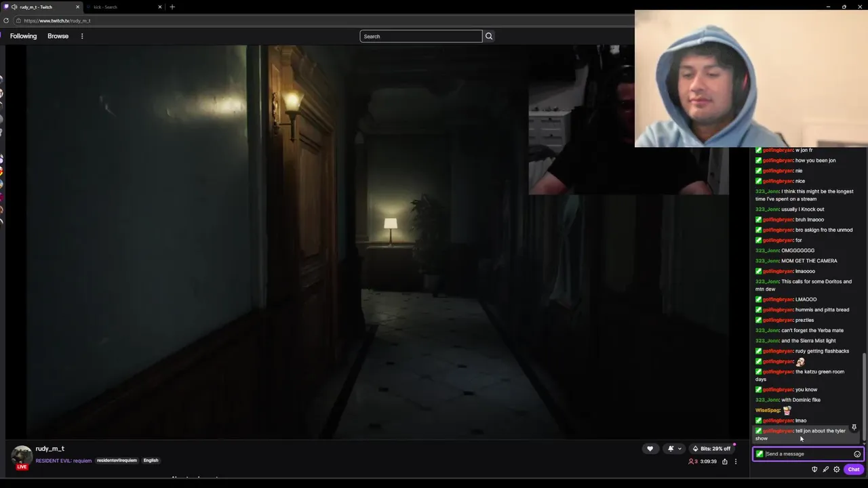The width and height of the screenshot is (868, 488).
Task: Click message "tell jon about the tyler show"
Action: point(800,434)
